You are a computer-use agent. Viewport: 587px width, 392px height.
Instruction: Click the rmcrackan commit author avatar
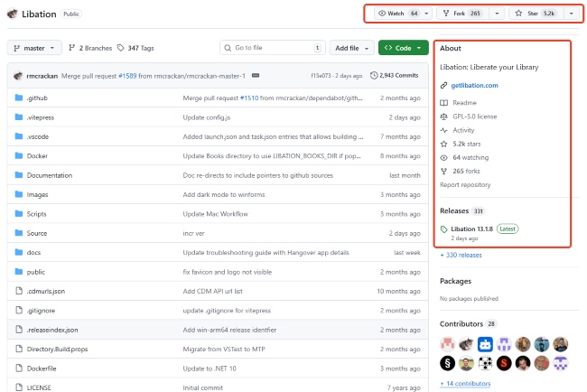[18, 76]
